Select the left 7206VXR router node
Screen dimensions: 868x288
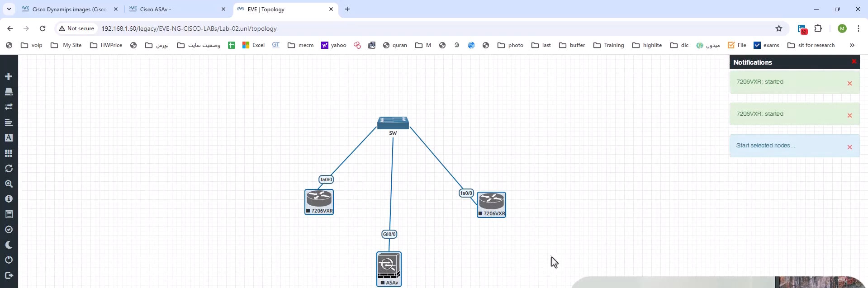pos(319,202)
